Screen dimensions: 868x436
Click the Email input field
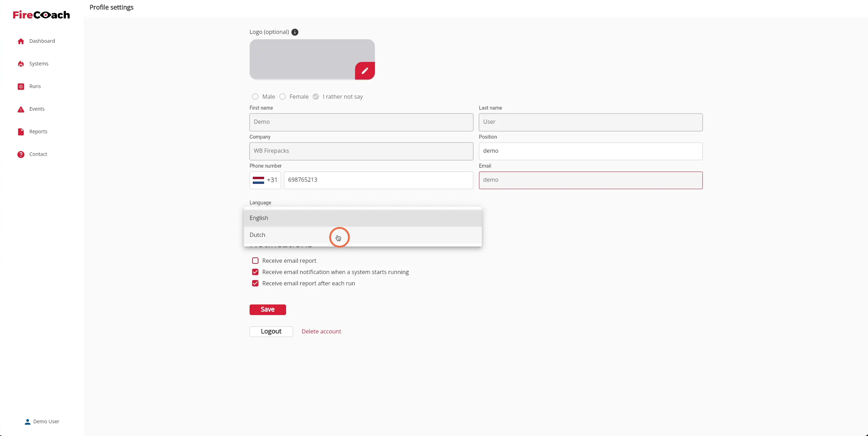click(591, 180)
